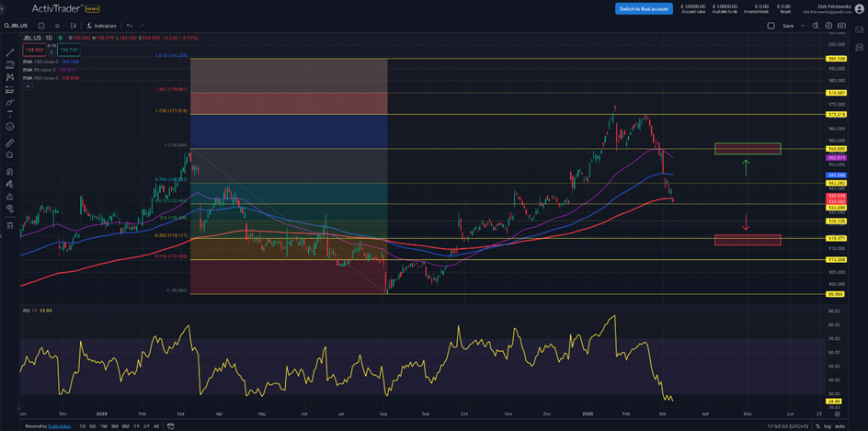The width and height of the screenshot is (868, 431).
Task: Select the 1Y time range
Action: point(136,426)
